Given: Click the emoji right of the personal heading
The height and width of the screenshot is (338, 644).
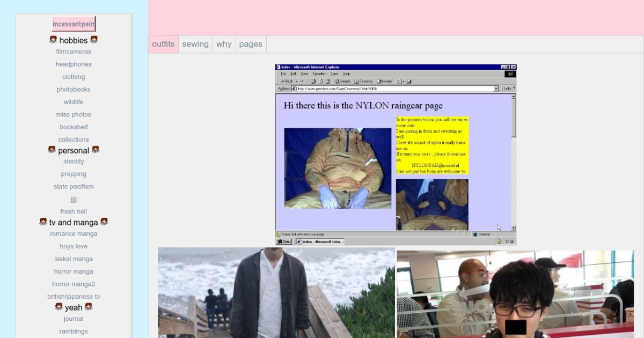Looking at the screenshot, I should pyautogui.click(x=96, y=150).
